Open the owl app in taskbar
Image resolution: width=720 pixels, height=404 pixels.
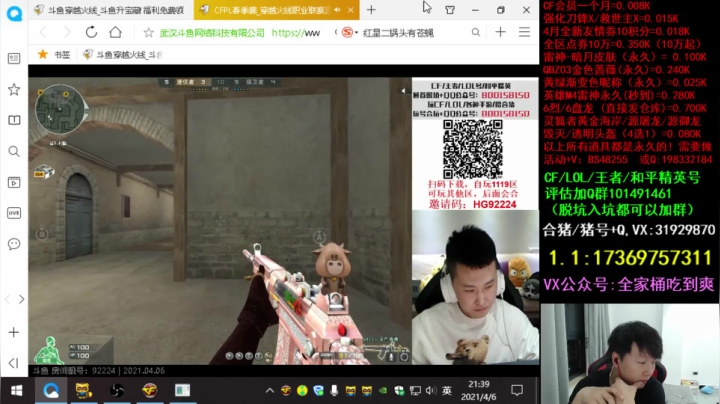(x=83, y=391)
